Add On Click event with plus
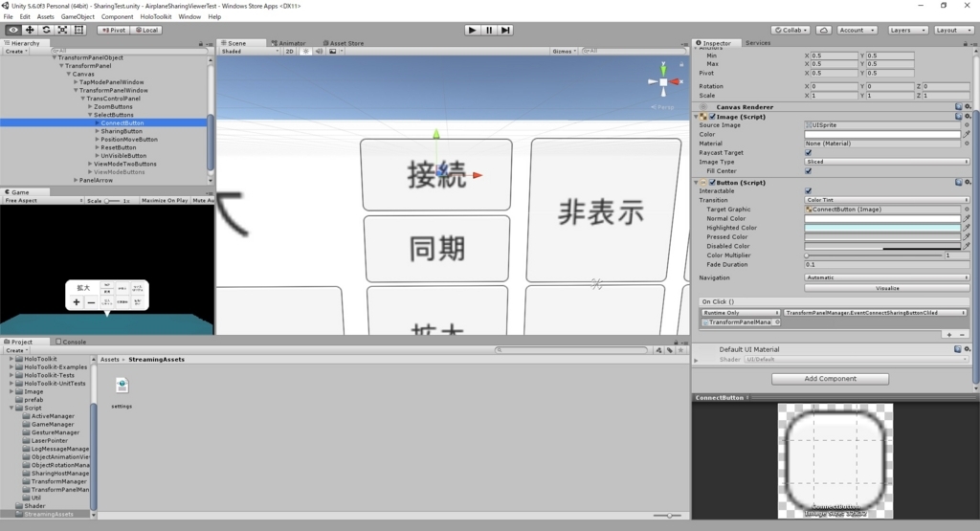Viewport: 980px width, 531px height. tap(949, 335)
